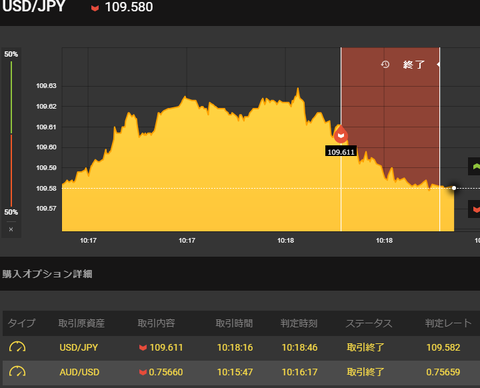
Task: Click the top 50% sentiment label
Action: (11, 54)
